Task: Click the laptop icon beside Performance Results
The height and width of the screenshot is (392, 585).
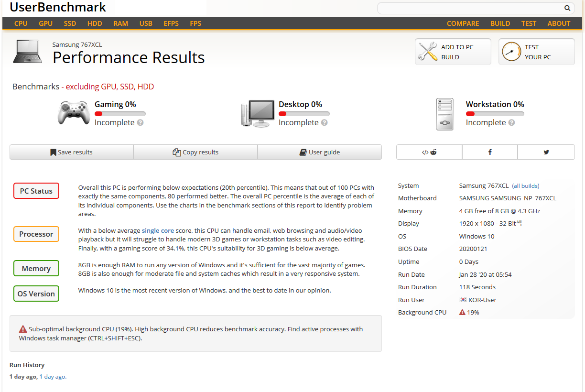Action: (27, 52)
